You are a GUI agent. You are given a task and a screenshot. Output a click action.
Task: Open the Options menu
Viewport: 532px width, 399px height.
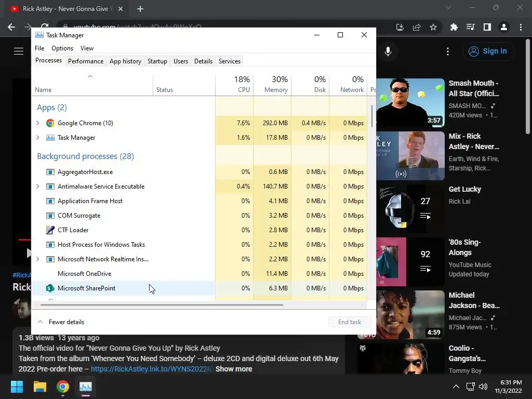click(62, 48)
